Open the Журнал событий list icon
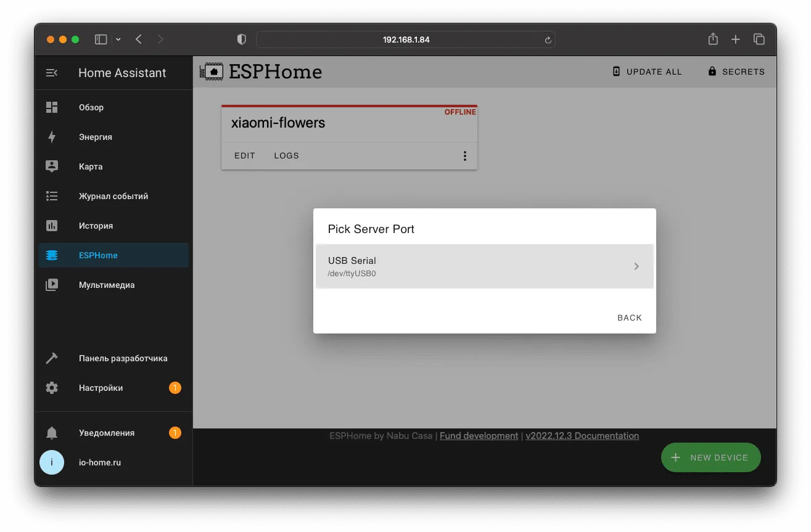The width and height of the screenshot is (811, 532). 52,196
